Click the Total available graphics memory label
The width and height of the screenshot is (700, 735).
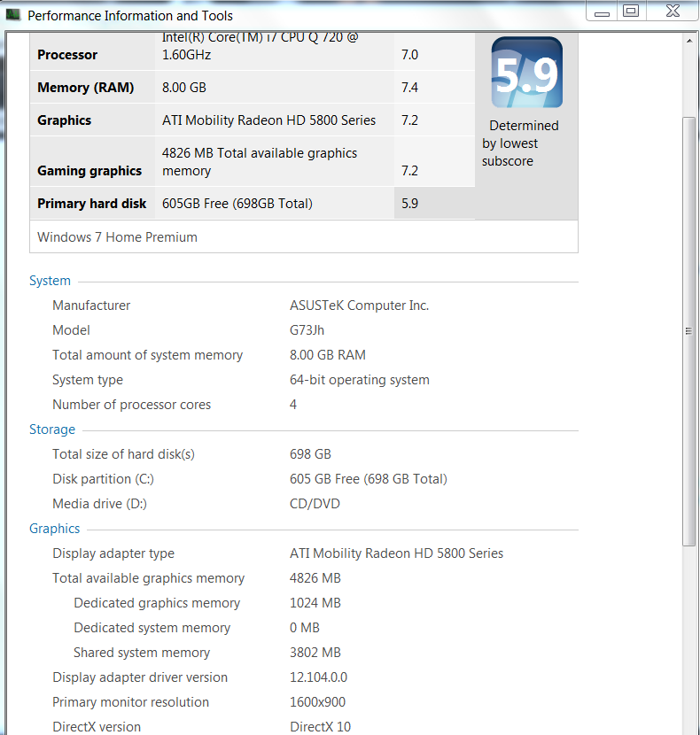pos(148,578)
